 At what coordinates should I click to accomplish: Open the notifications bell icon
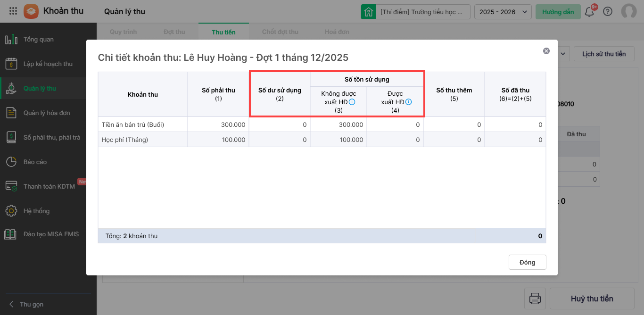coord(589,12)
